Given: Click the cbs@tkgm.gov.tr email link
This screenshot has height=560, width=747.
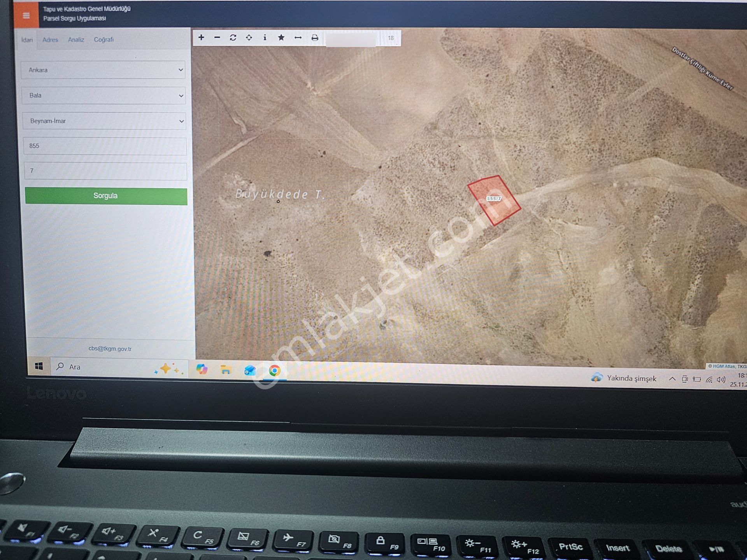Looking at the screenshot, I should 110,348.
